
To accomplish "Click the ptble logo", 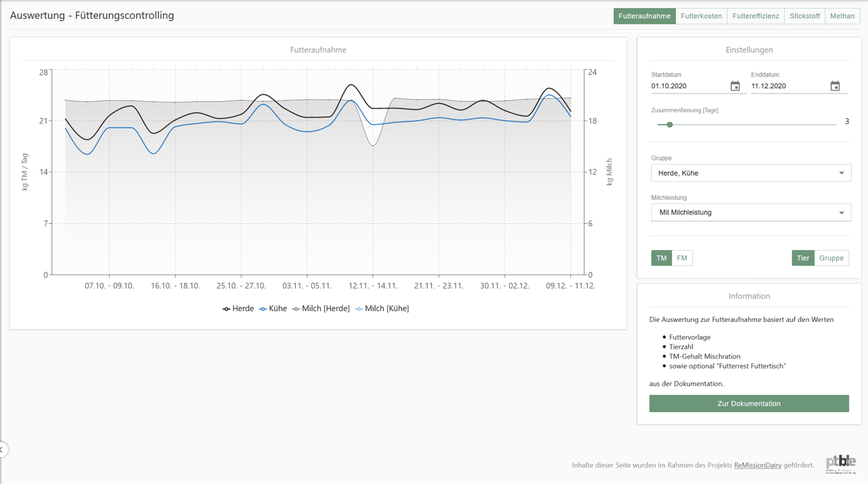I will (840, 464).
